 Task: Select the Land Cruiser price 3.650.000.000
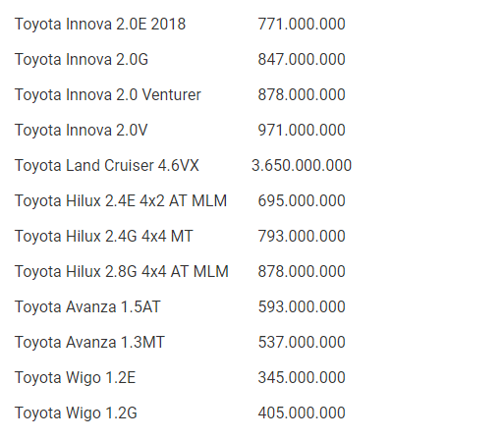click(x=302, y=166)
